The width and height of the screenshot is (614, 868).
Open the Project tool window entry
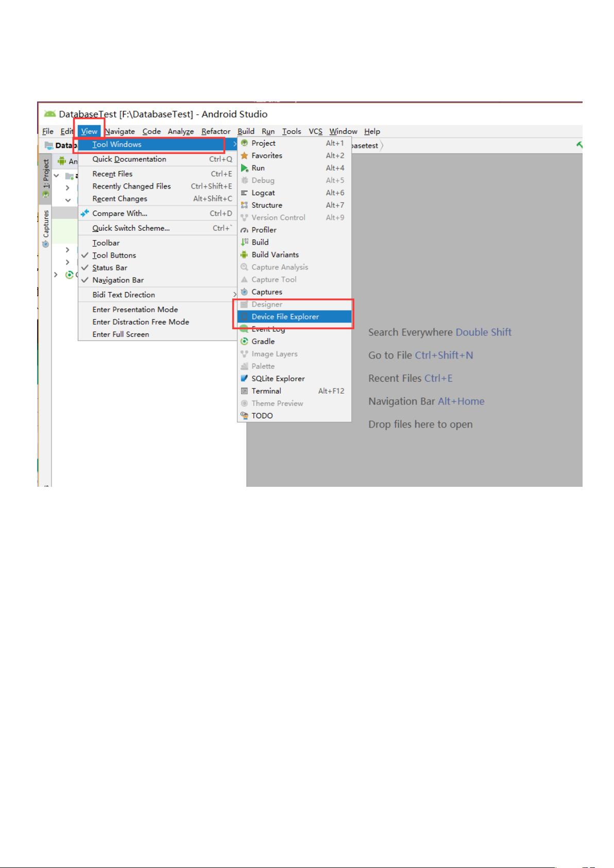pyautogui.click(x=294, y=143)
